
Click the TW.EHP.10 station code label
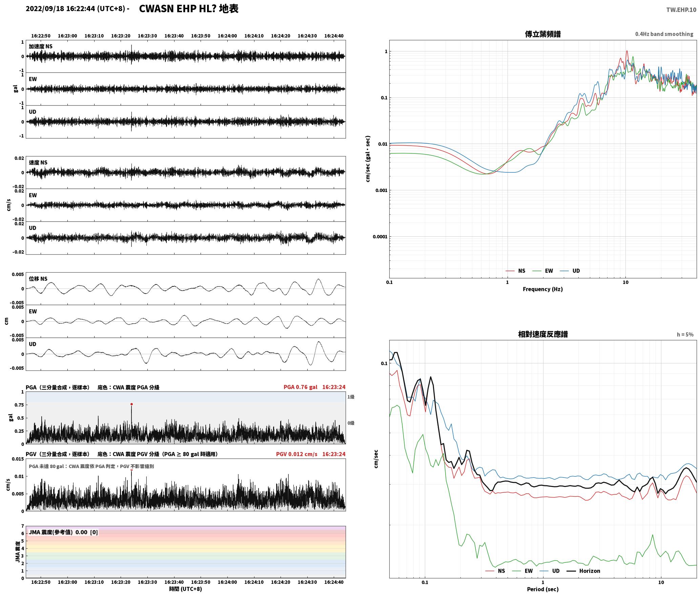click(x=681, y=10)
